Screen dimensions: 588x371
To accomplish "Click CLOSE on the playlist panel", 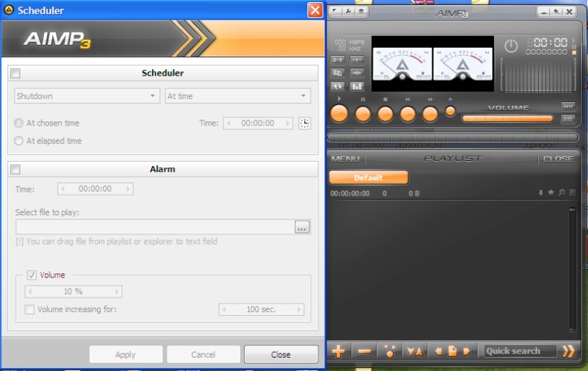I will (x=559, y=159).
